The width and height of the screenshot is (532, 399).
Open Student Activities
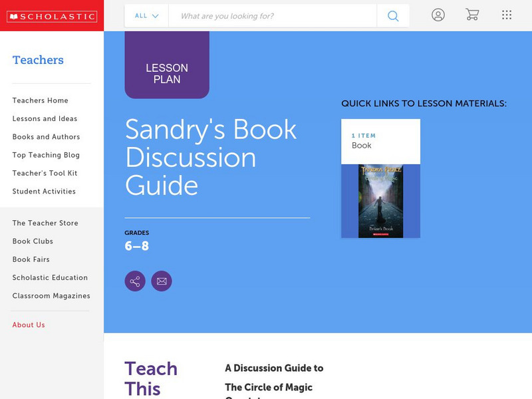[x=43, y=191]
